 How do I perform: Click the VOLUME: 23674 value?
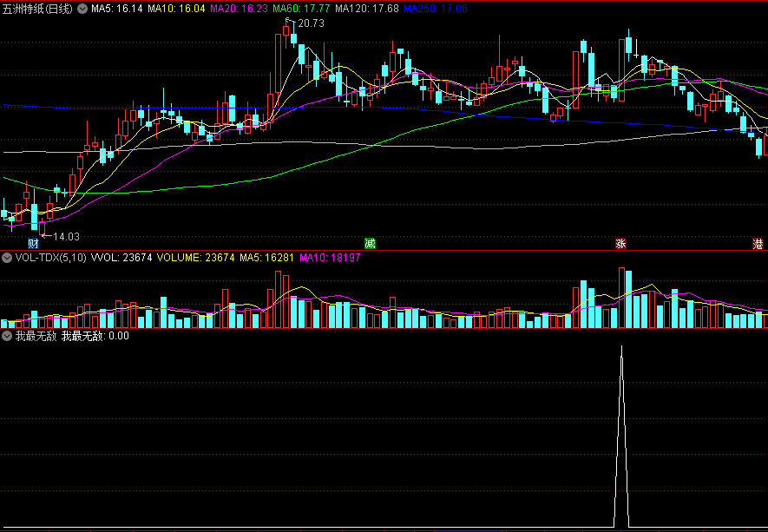coord(196,258)
